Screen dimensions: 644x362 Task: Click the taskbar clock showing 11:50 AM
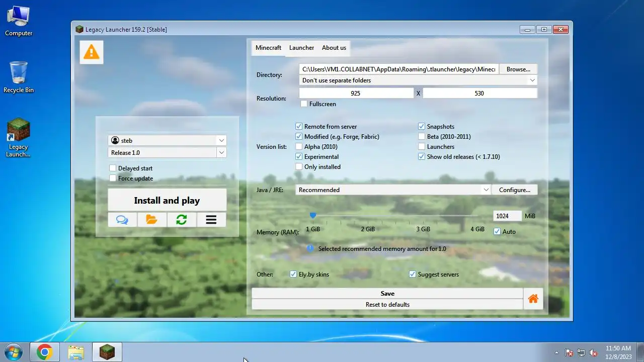[618, 352]
